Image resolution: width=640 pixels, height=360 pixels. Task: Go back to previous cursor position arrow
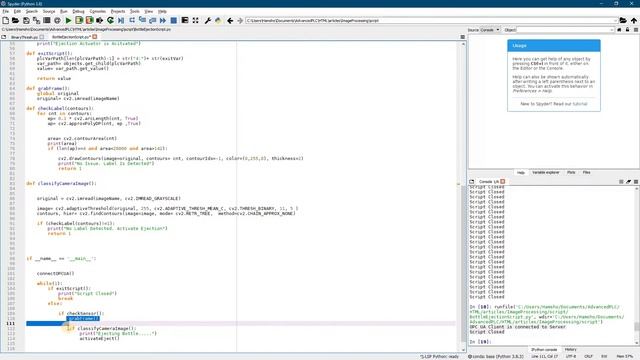point(230,20)
